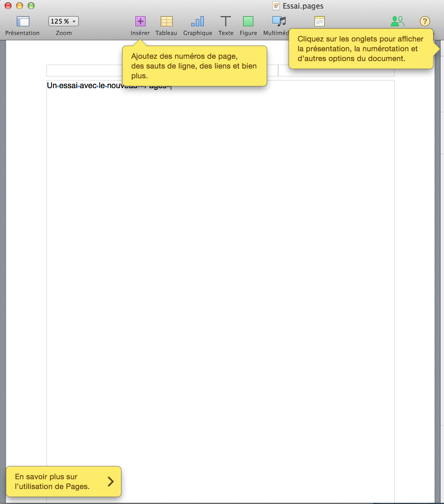Click the Essai.pages document title
The width and height of the screenshot is (444, 504).
coord(303,6)
